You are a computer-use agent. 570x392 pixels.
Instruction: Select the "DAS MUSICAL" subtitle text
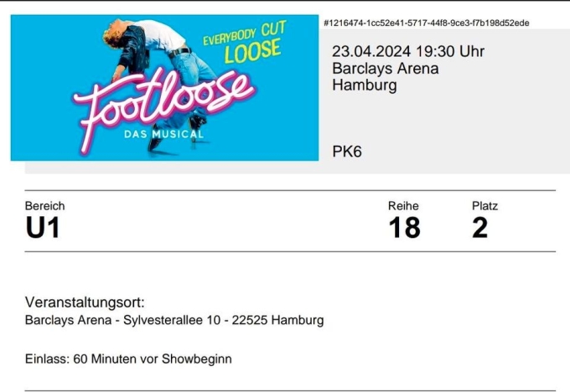coord(163,134)
